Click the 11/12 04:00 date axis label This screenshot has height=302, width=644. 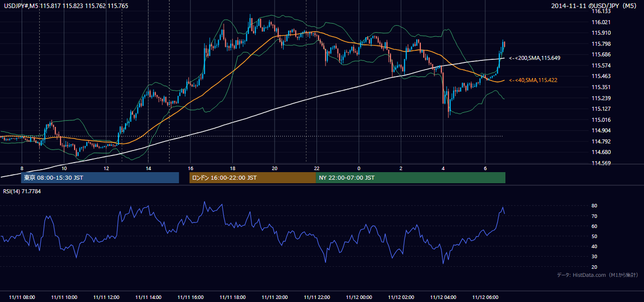[443, 297]
